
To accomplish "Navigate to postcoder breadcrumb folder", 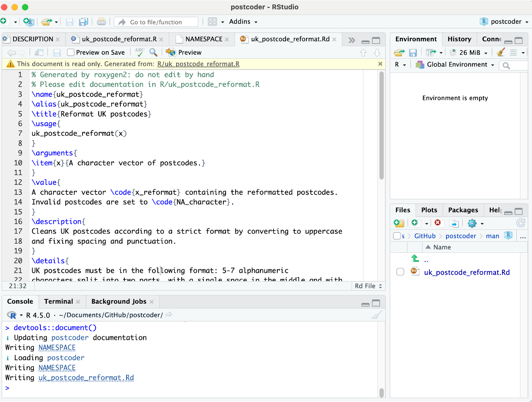I will [461, 236].
